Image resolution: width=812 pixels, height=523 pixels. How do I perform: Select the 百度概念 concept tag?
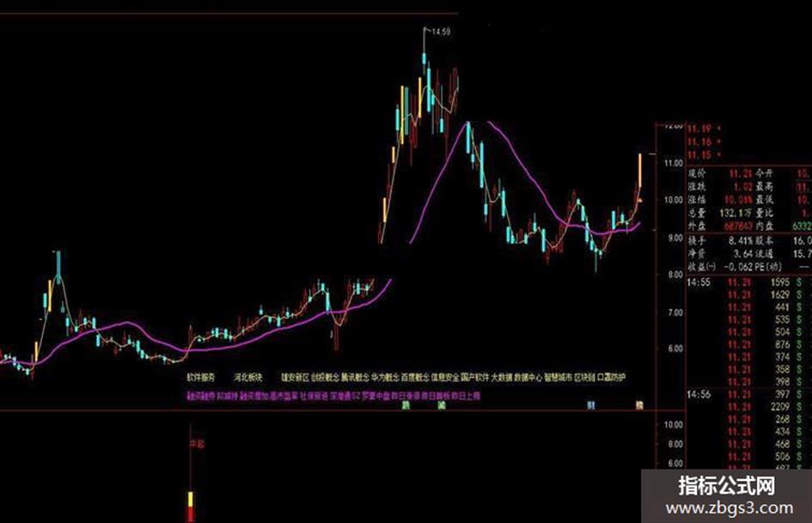[415, 378]
